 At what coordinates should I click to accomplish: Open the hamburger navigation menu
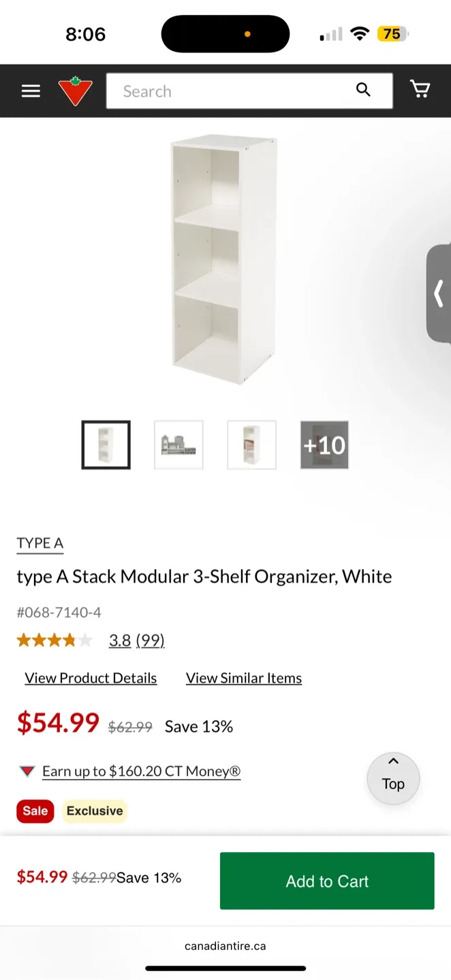coord(30,91)
